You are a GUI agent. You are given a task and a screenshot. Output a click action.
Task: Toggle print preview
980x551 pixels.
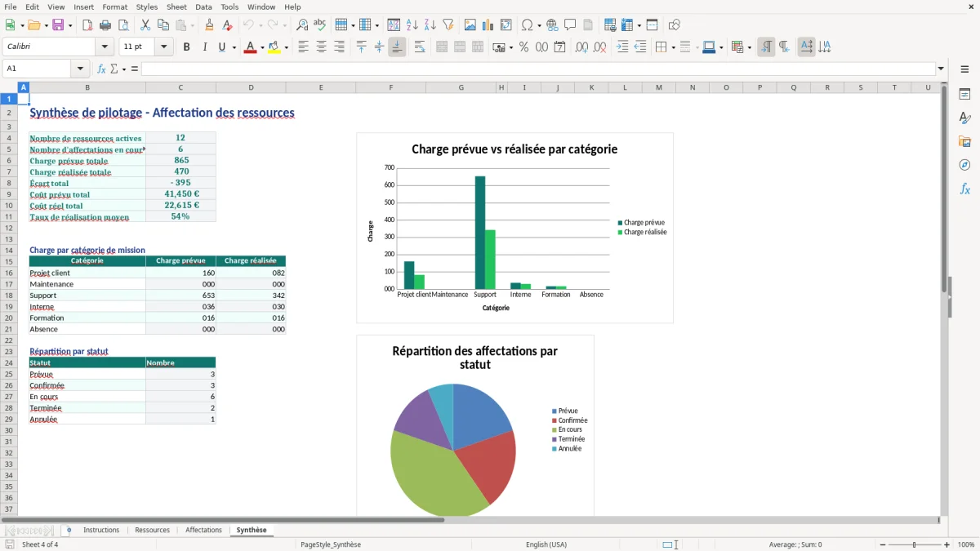click(x=123, y=25)
